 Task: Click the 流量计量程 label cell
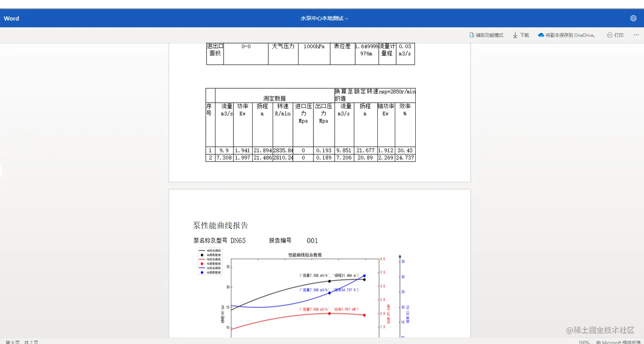(x=387, y=54)
